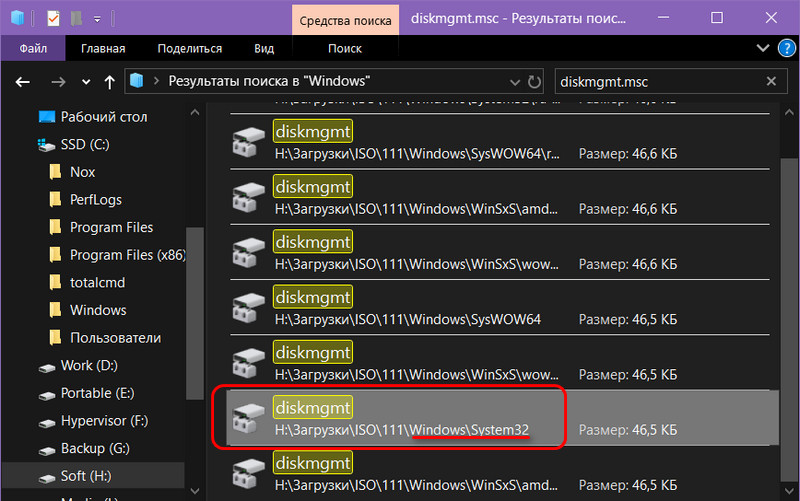The image size is (800, 501).
Task: Open the totalcmd folder
Action: (97, 282)
